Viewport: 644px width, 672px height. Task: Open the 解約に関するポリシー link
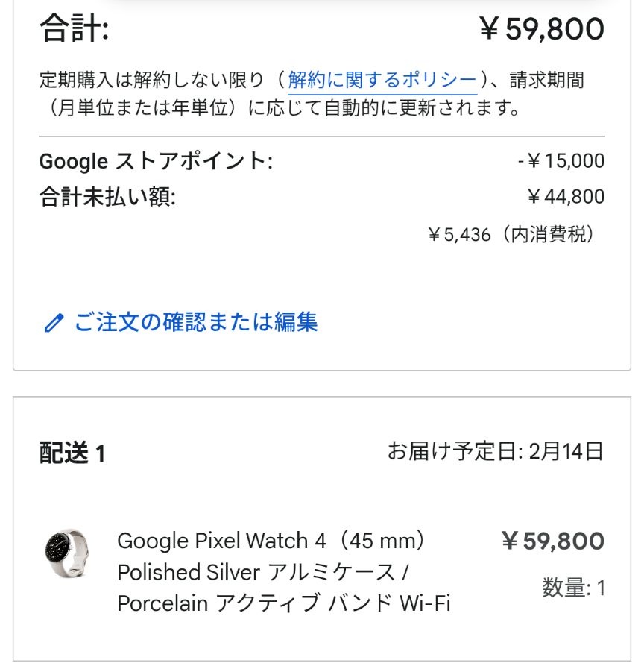[382, 81]
